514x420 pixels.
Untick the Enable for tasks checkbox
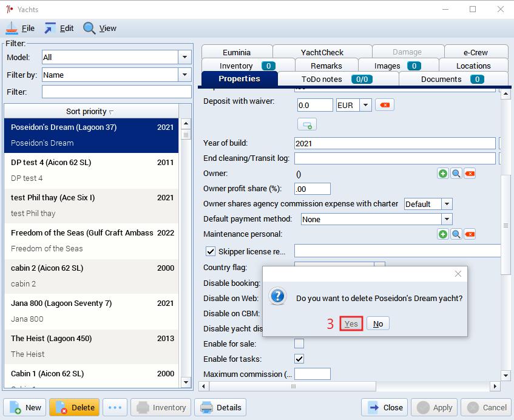(x=299, y=359)
